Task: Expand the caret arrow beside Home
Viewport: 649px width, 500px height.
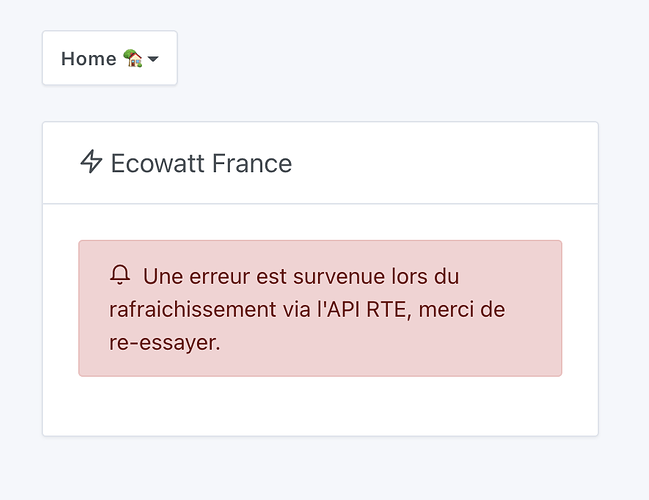Action: coord(153,60)
